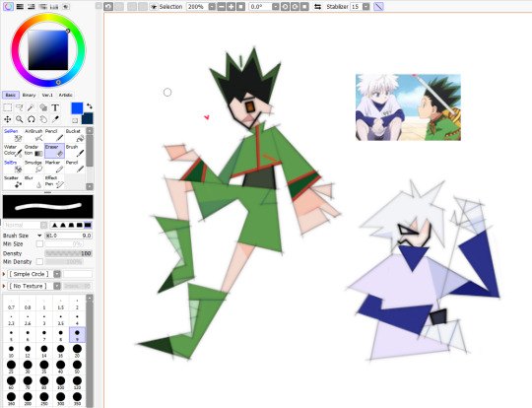This screenshot has height=408, width=532.
Task: Reset the zoom with square button
Action: pyautogui.click(x=240, y=7)
